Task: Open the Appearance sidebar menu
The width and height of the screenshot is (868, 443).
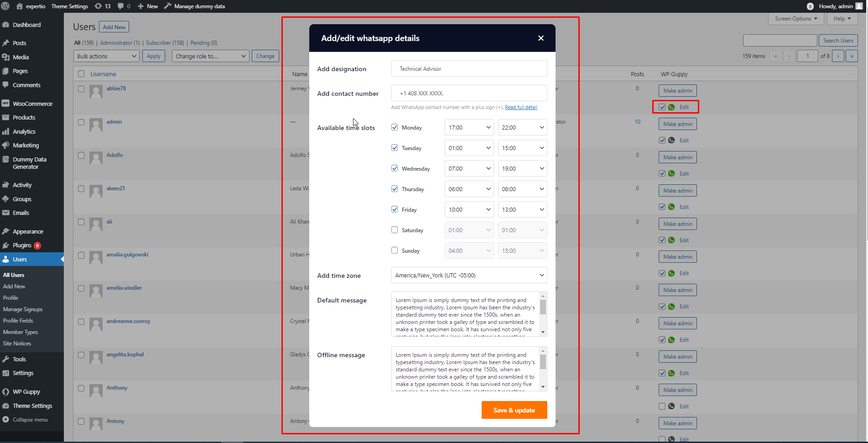Action: (x=28, y=232)
